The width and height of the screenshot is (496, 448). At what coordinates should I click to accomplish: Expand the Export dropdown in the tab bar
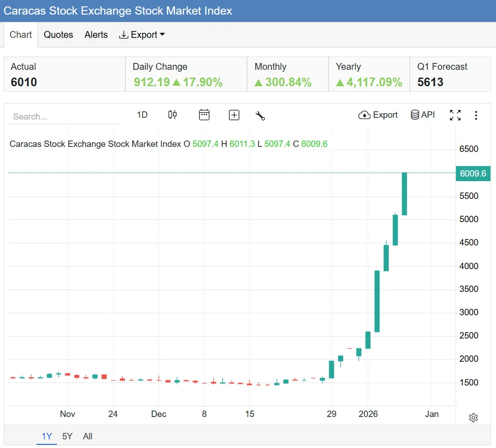[142, 35]
